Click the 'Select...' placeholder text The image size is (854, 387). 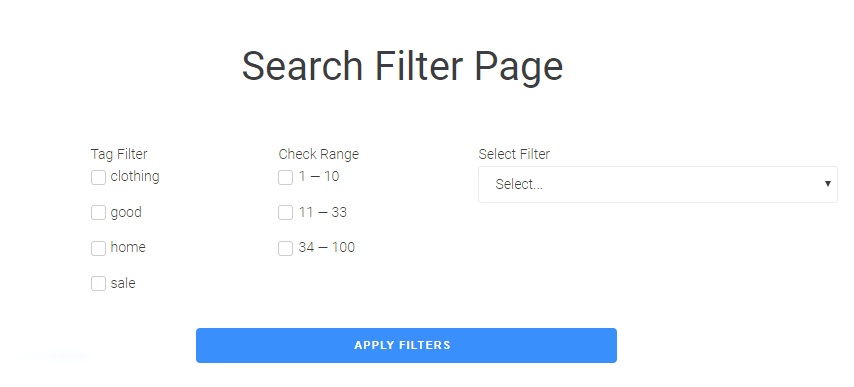point(519,185)
